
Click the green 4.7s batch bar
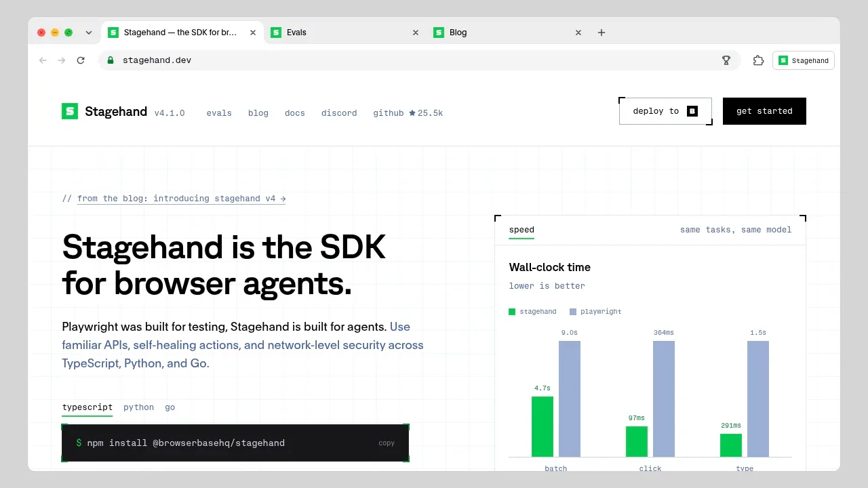[542, 426]
